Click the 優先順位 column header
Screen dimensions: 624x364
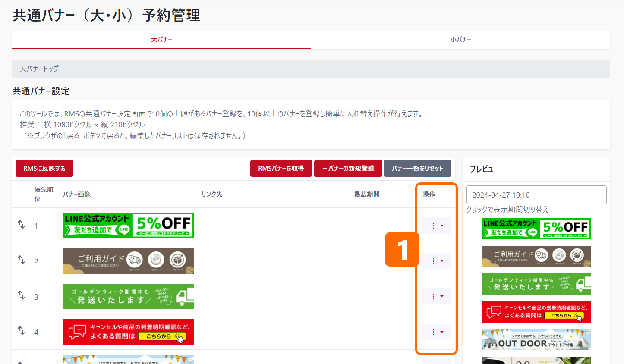pyautogui.click(x=44, y=194)
